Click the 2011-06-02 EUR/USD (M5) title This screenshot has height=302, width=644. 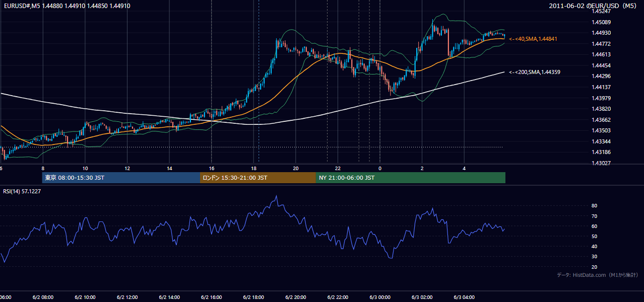[x=594, y=6]
